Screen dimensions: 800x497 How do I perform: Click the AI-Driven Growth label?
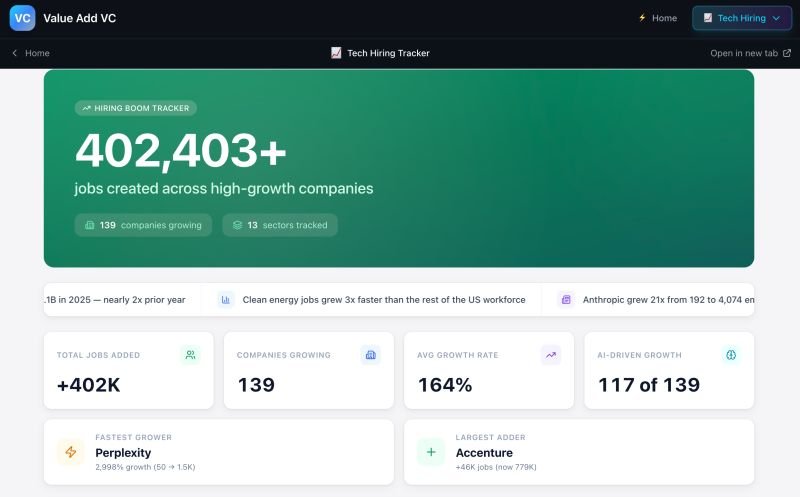(639, 355)
